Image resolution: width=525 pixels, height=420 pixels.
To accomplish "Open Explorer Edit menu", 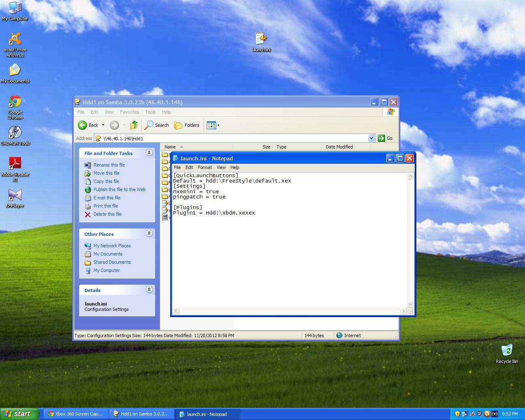I will (94, 112).
